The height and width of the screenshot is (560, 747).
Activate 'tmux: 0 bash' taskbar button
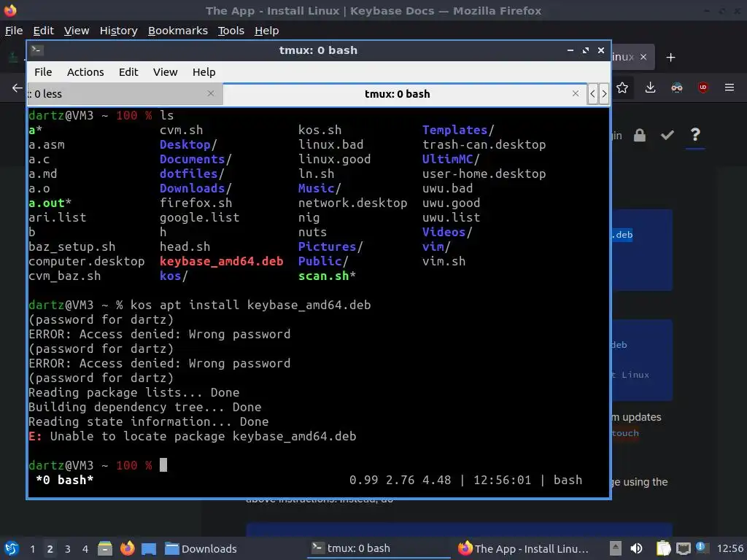[379, 548]
